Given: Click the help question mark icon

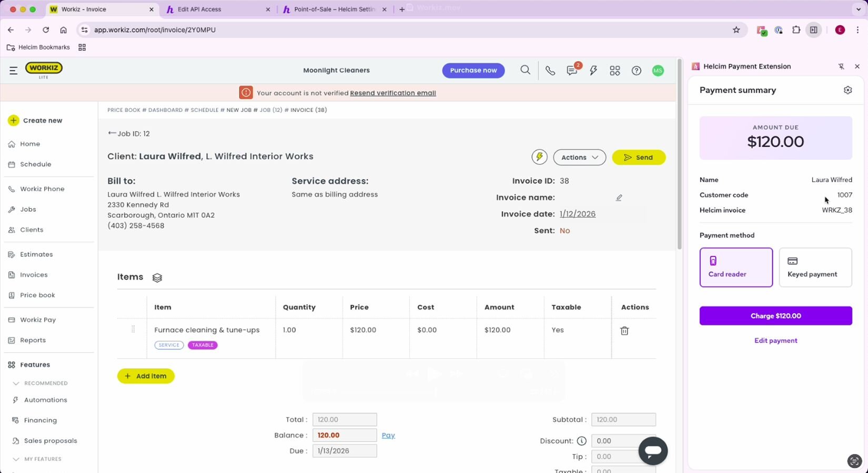Looking at the screenshot, I should click(x=637, y=70).
